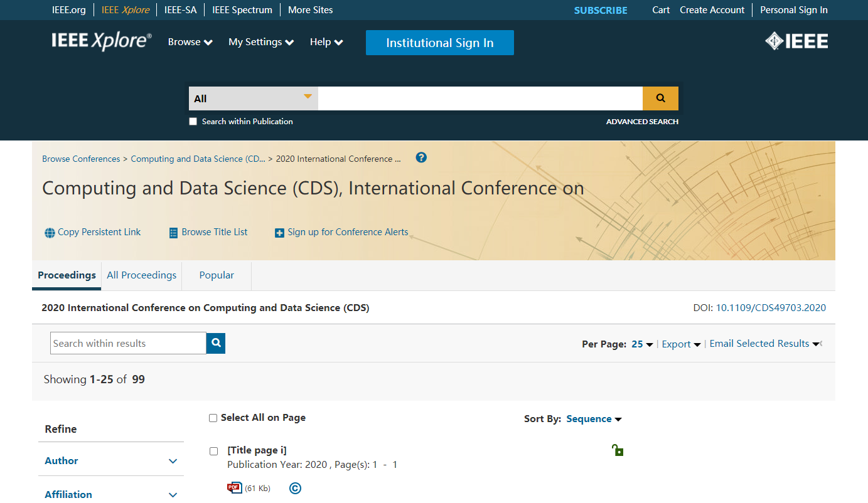Click Personal Sign In link
868x503 pixels.
click(794, 10)
